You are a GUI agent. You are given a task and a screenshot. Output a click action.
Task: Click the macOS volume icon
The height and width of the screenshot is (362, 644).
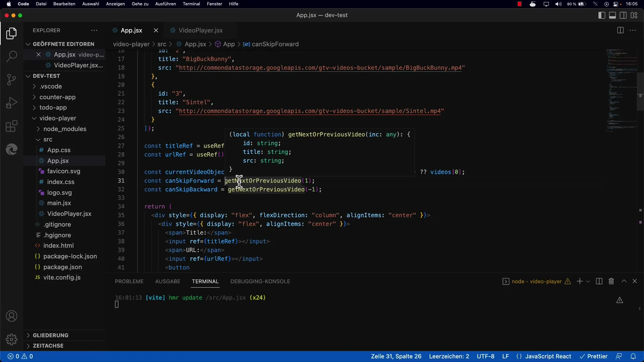tap(558, 4)
